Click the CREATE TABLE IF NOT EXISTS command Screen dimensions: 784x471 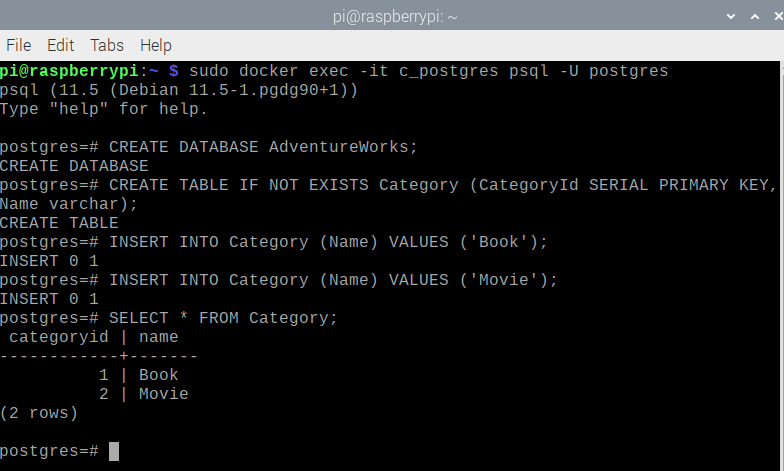tap(440, 185)
